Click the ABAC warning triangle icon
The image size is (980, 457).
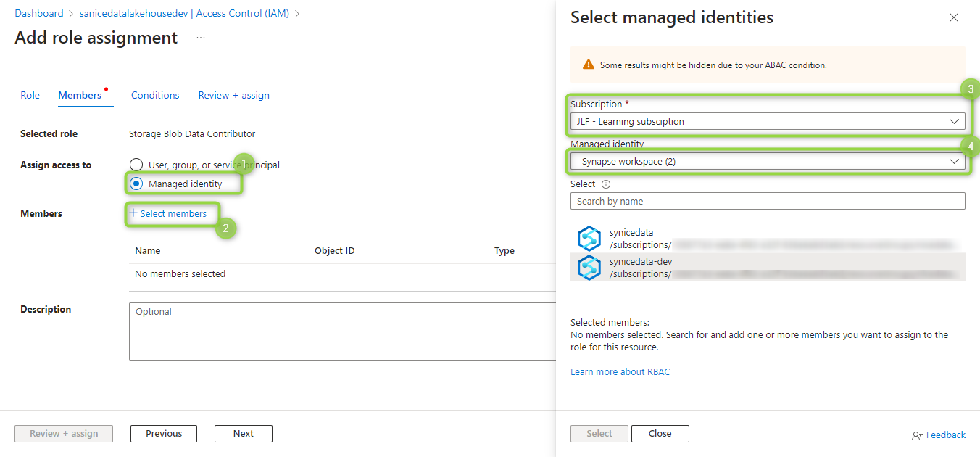[x=589, y=65]
